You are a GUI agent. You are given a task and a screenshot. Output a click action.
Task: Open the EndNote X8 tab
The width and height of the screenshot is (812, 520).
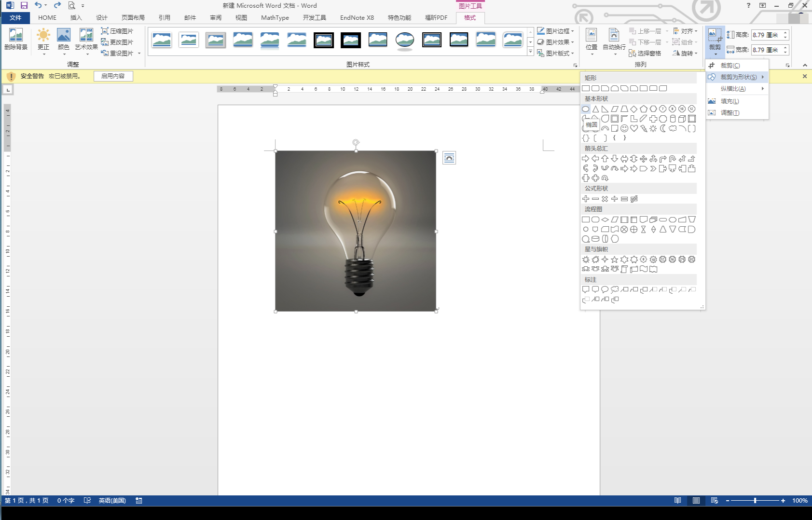(357, 18)
